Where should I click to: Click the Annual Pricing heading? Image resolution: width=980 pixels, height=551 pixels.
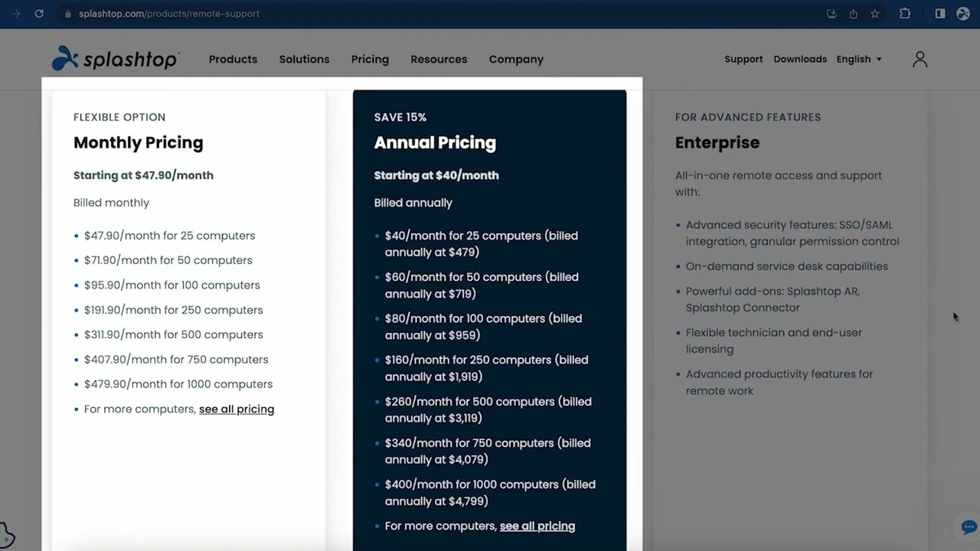tap(435, 142)
